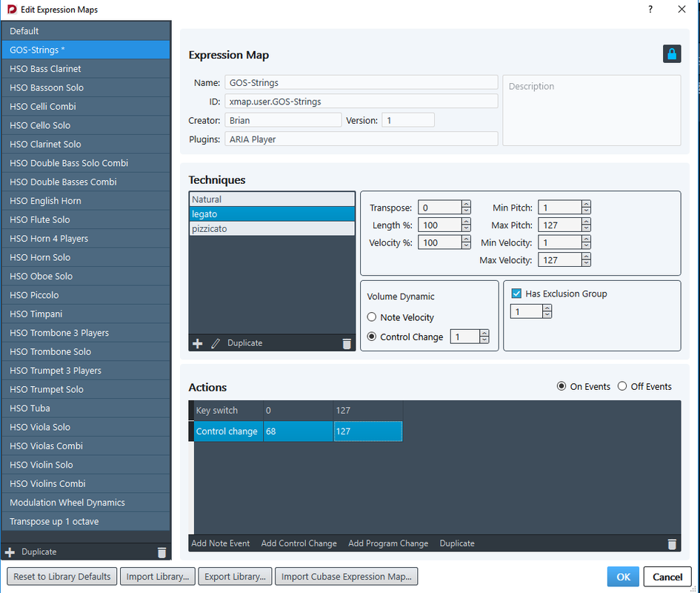Screen dimensions: 700x593
Task: Add a new expression map with the sidebar plus icon
Action: [10, 552]
